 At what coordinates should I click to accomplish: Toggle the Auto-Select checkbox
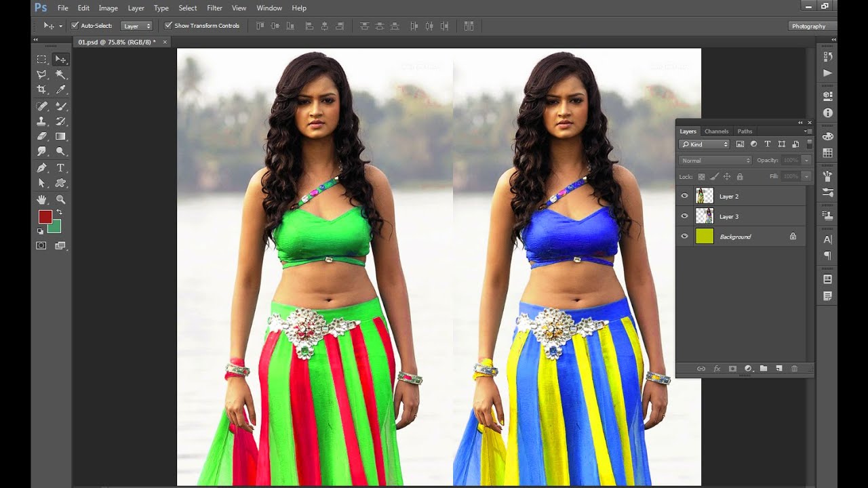75,26
